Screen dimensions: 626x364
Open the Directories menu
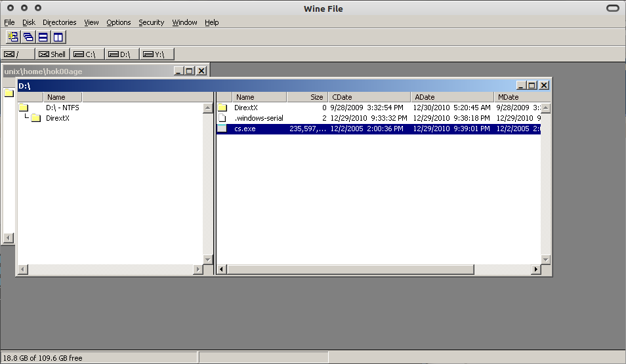60,22
